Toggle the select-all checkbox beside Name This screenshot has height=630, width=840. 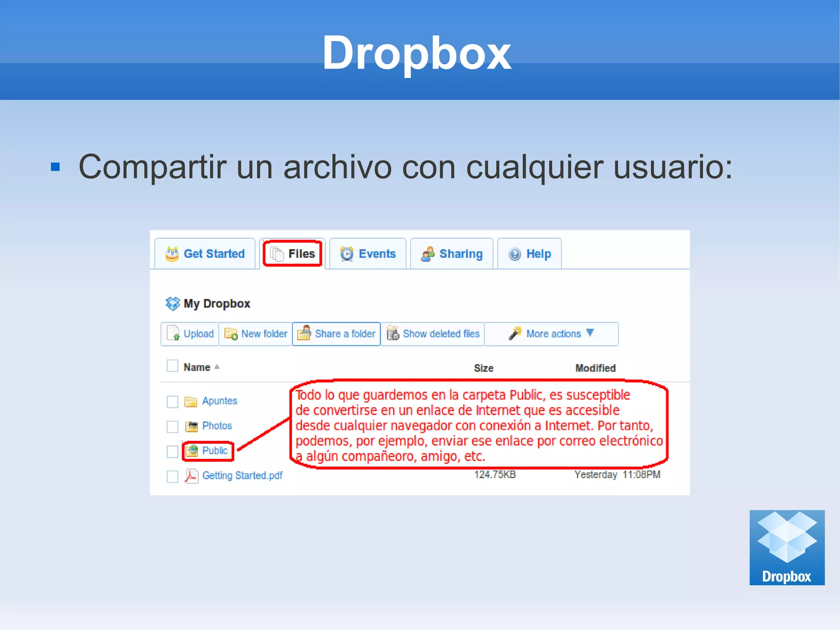(172, 366)
